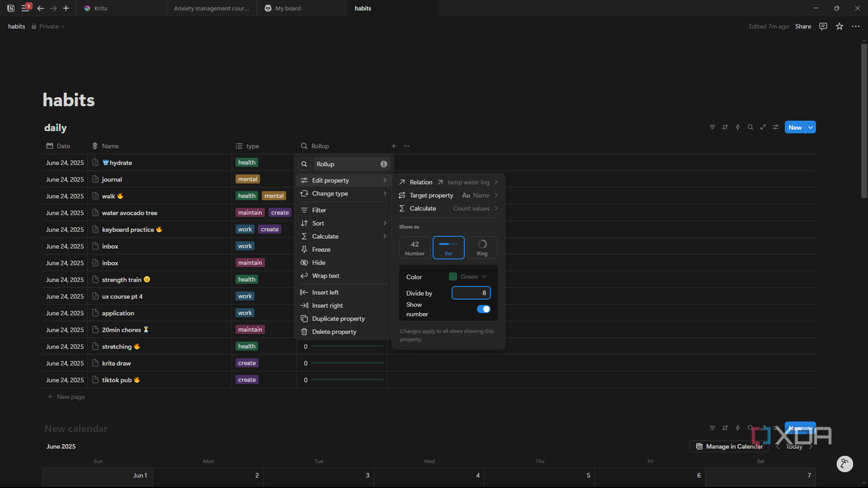Select Ring display option

482,247
